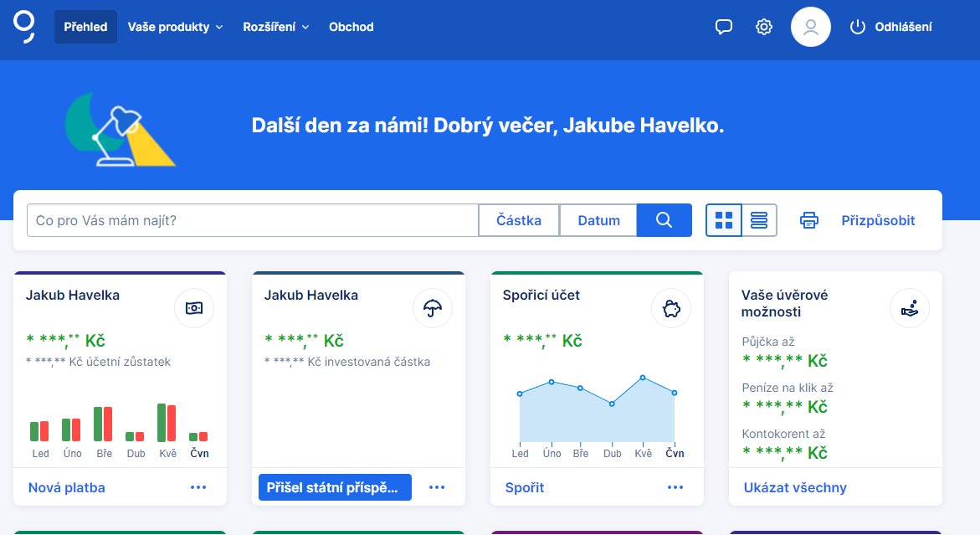The height and width of the screenshot is (535, 980).
Task: Click the Bře bars in the account chart
Action: coord(103,424)
